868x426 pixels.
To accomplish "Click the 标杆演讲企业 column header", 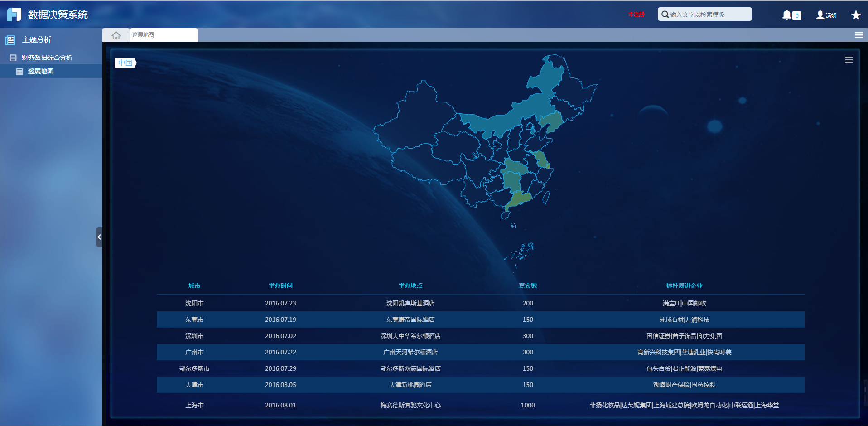I will pos(684,286).
